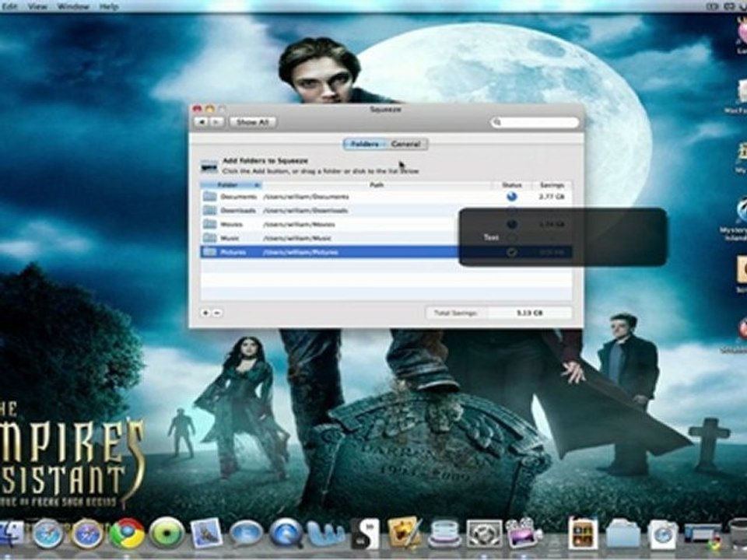Select the Documents folder row
The height and width of the screenshot is (560, 747).
coord(386,197)
